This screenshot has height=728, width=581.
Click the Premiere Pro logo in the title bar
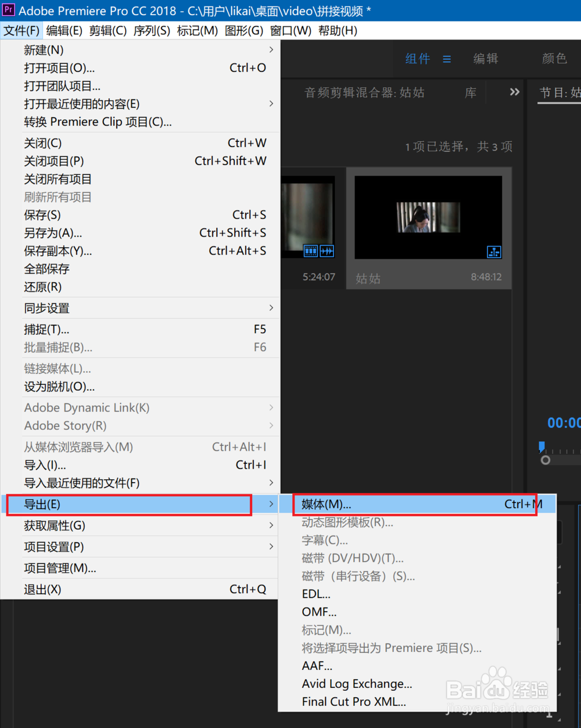click(x=8, y=10)
